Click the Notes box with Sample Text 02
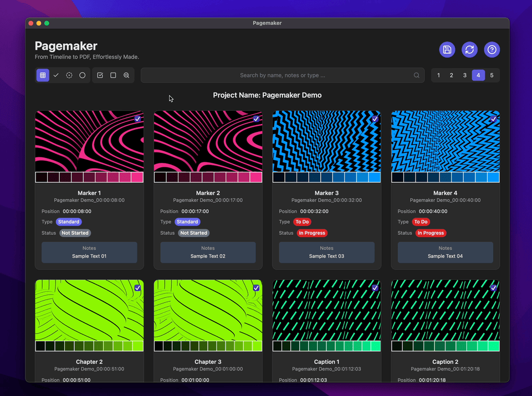 point(208,252)
